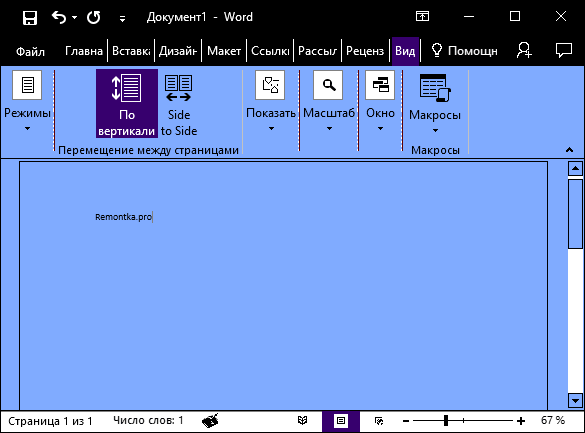Open the Файл menu
The image size is (585, 433).
tap(30, 51)
